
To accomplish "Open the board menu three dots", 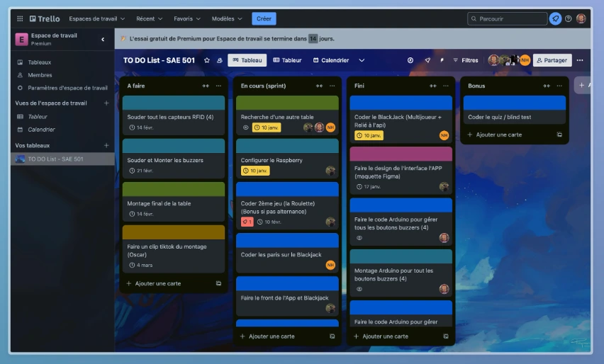I will 580,60.
